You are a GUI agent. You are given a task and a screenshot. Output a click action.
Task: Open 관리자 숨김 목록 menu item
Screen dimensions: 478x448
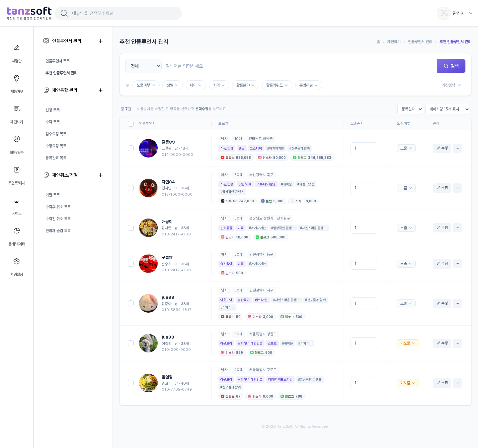[x=58, y=231]
